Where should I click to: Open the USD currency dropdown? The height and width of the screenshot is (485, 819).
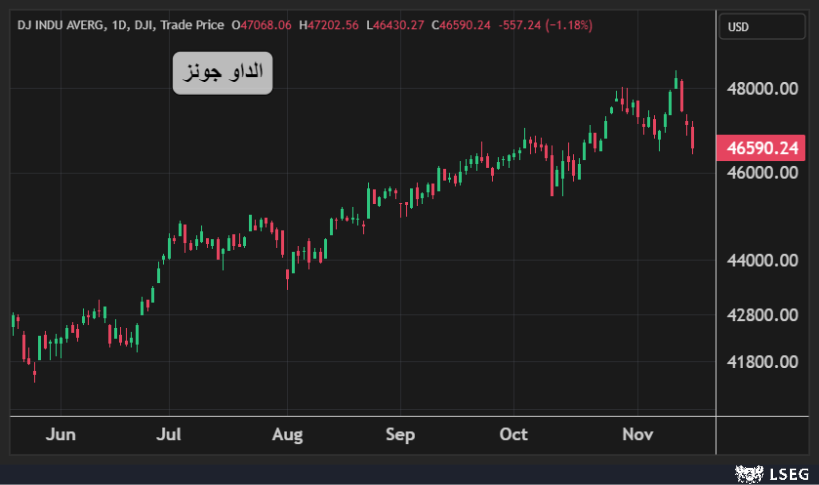pos(762,27)
